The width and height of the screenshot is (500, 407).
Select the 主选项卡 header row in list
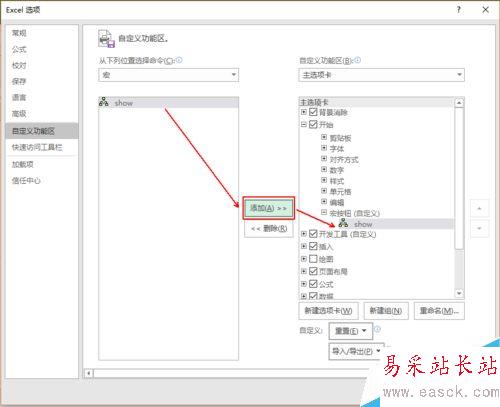click(377, 102)
